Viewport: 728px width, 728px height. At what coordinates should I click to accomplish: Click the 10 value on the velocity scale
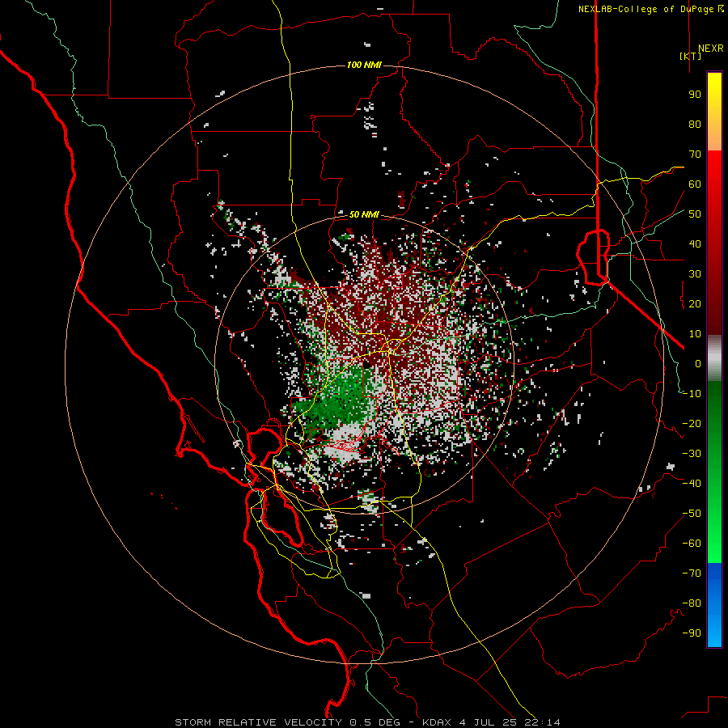695,334
